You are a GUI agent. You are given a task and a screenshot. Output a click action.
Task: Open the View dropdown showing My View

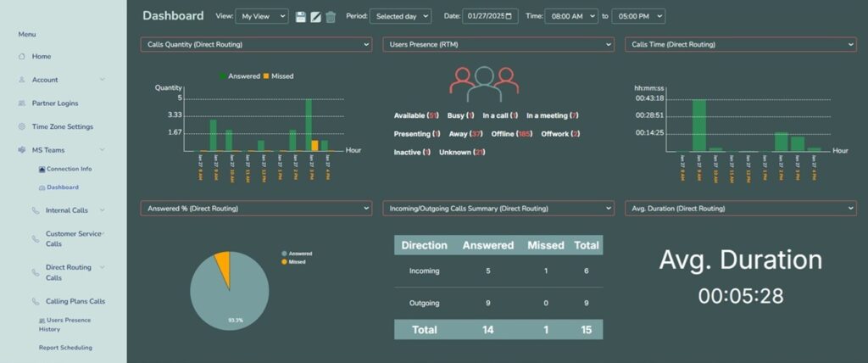point(262,16)
